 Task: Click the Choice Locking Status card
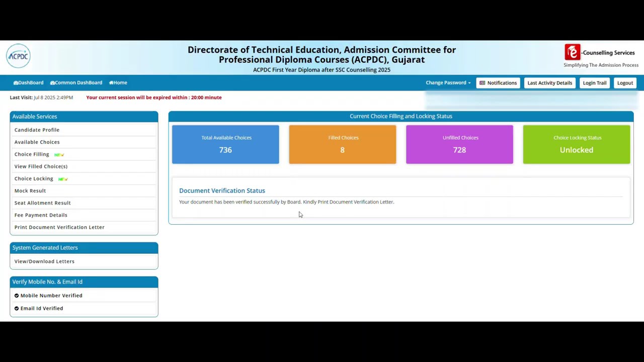pyautogui.click(x=577, y=144)
